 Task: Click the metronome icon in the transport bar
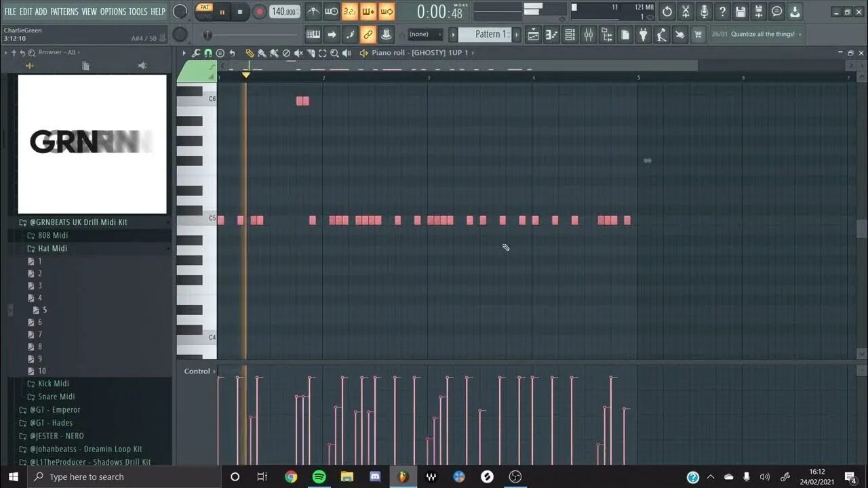[313, 11]
